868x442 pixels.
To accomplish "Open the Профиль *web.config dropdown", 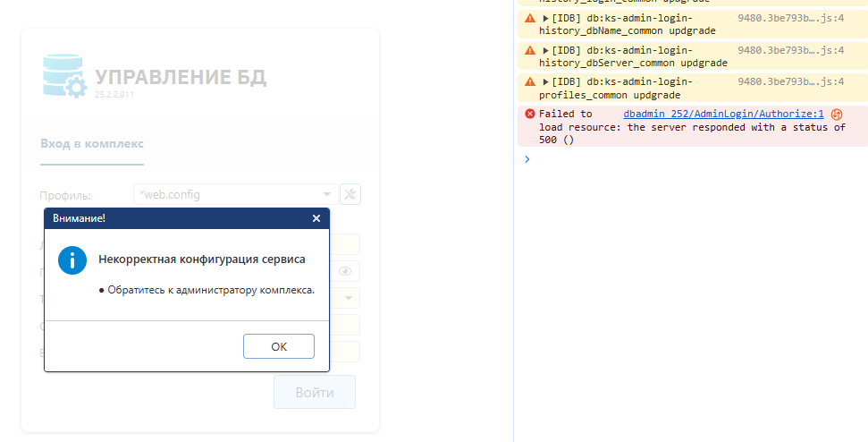I will (x=236, y=194).
